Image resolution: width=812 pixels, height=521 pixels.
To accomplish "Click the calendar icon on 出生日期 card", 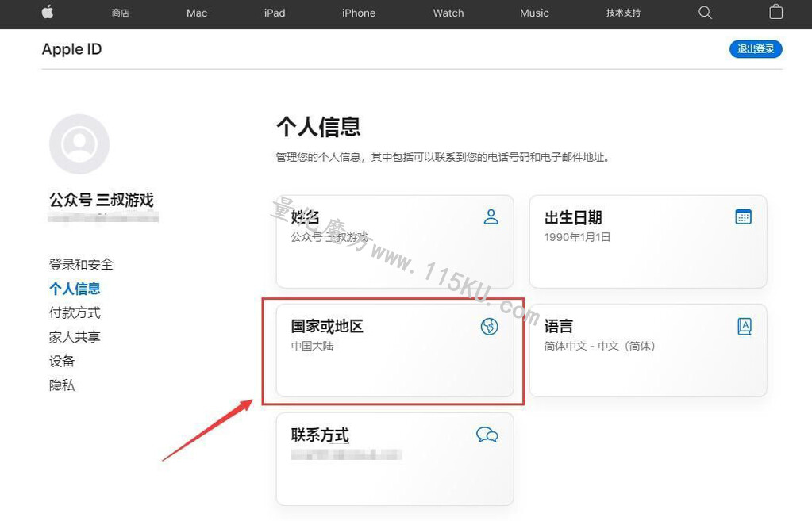I will [x=744, y=216].
